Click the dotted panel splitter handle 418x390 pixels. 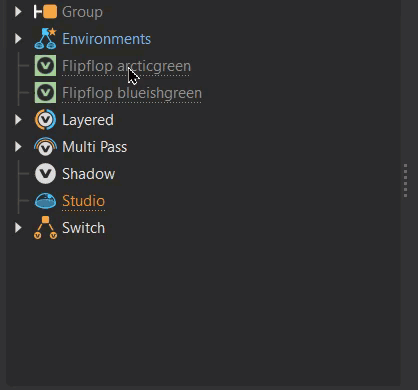click(x=405, y=180)
